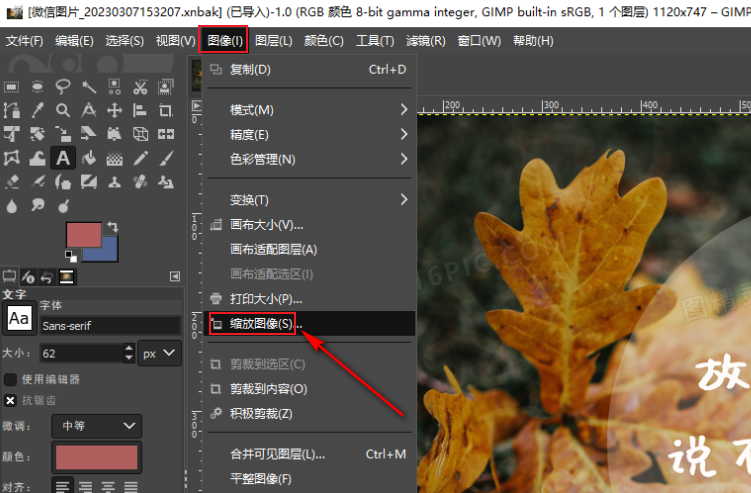Switch to the Undo History tab
This screenshot has width=751, height=493.
pos(46,277)
